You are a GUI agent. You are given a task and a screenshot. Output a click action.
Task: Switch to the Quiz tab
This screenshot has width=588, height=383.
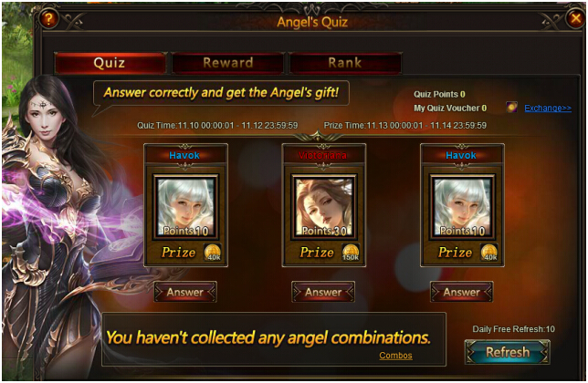coord(110,63)
